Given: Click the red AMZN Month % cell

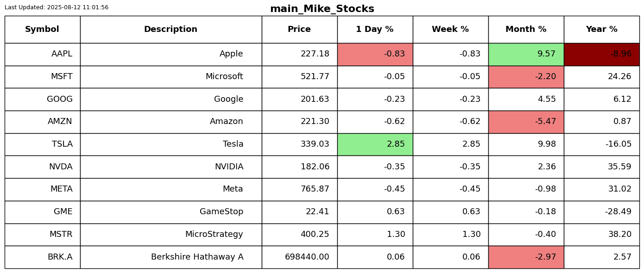Looking at the screenshot, I should click(526, 122).
